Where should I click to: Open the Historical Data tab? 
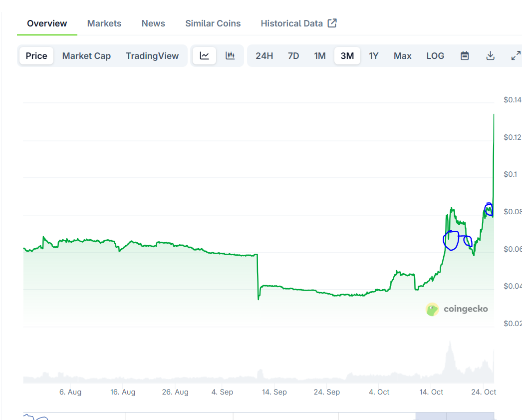(x=291, y=23)
